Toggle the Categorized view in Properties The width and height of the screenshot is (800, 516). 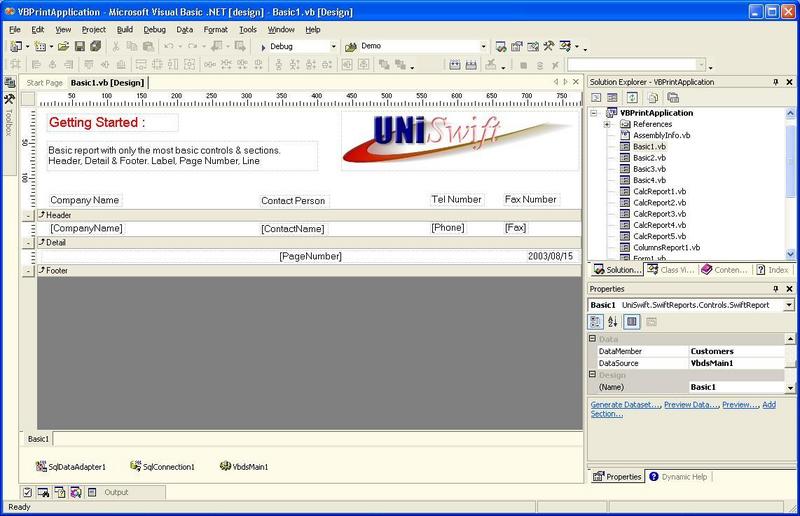tap(595, 322)
